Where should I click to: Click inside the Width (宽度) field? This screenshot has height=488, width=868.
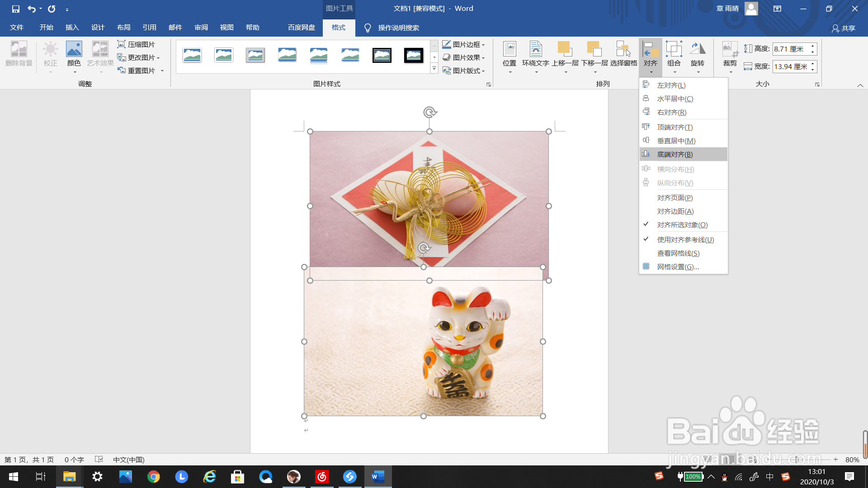point(791,66)
